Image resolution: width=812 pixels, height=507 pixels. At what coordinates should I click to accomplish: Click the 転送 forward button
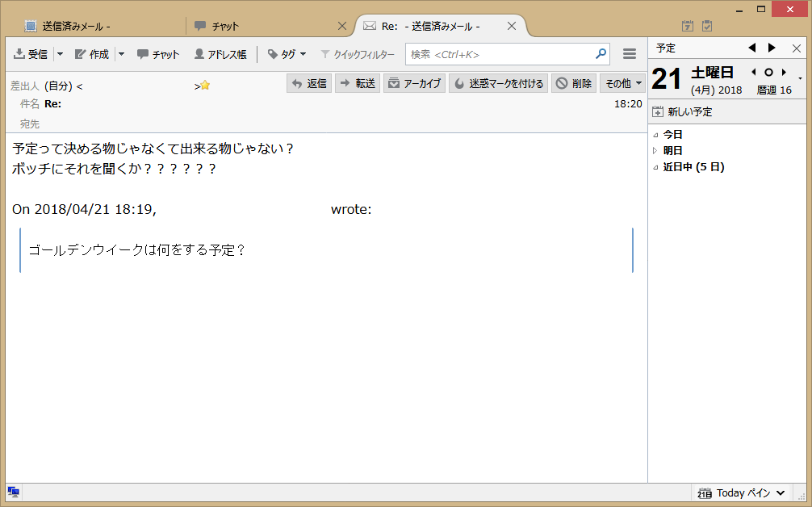(x=357, y=83)
